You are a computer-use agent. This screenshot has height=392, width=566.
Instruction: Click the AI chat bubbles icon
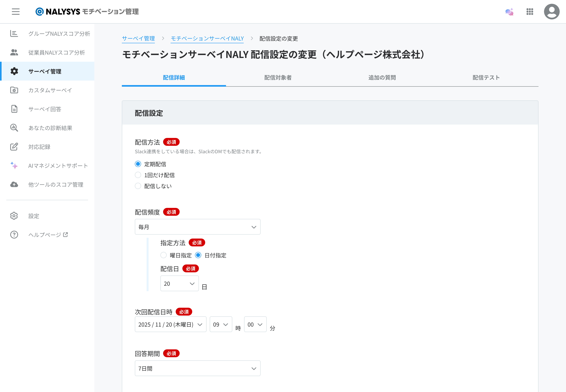[509, 12]
